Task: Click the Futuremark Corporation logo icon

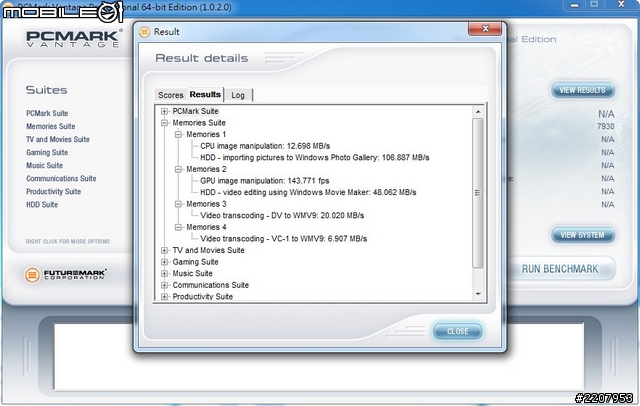Action: coord(32,275)
